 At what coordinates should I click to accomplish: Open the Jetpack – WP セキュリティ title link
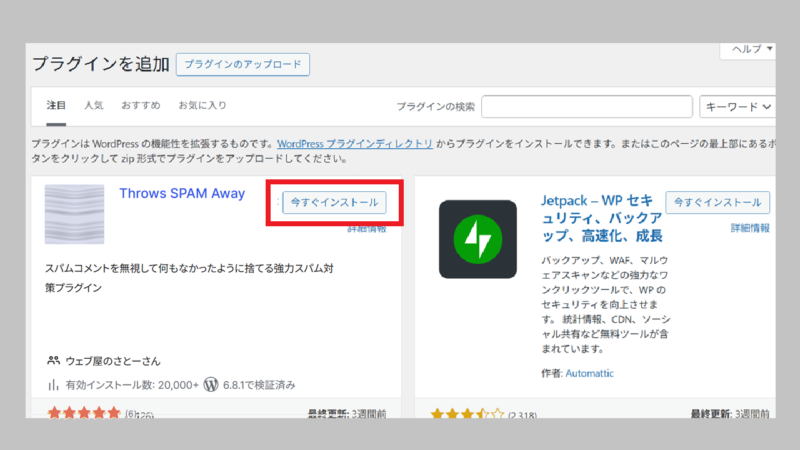pos(602,218)
